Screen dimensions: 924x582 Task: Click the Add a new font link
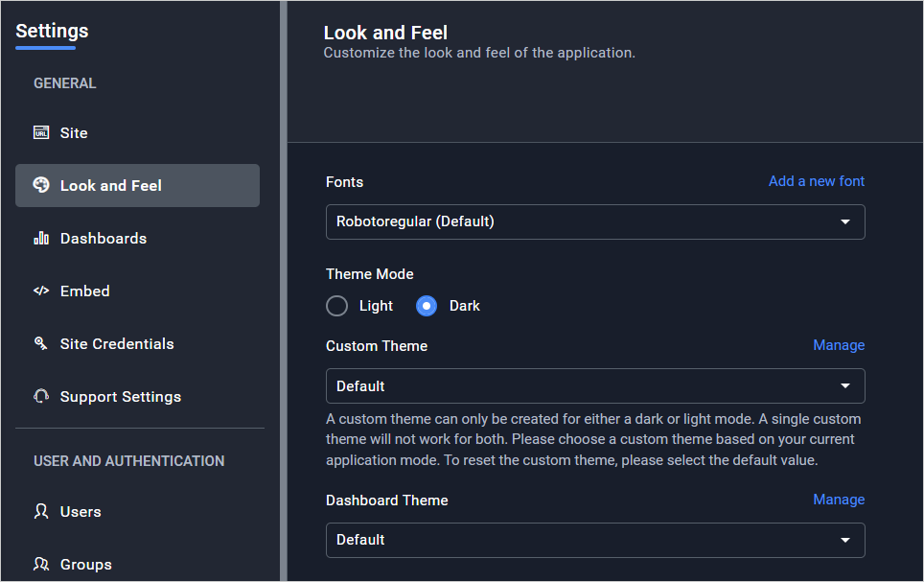tap(816, 181)
